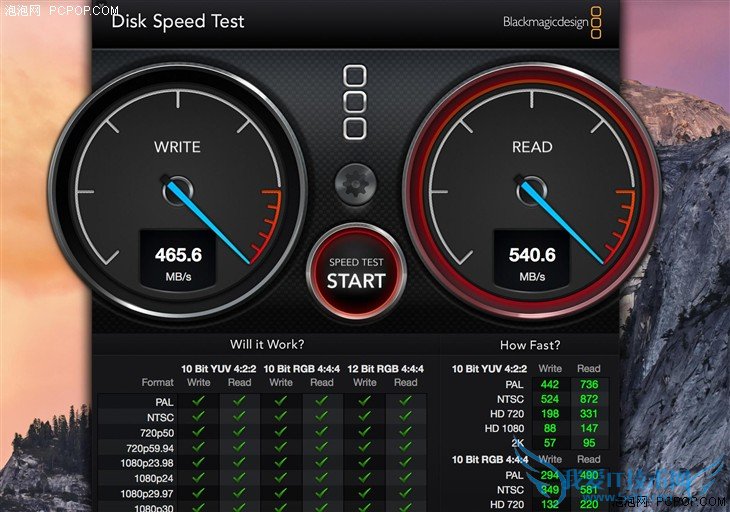Click NTSC row 12 Bit RGB Read checkmark

coord(406,416)
